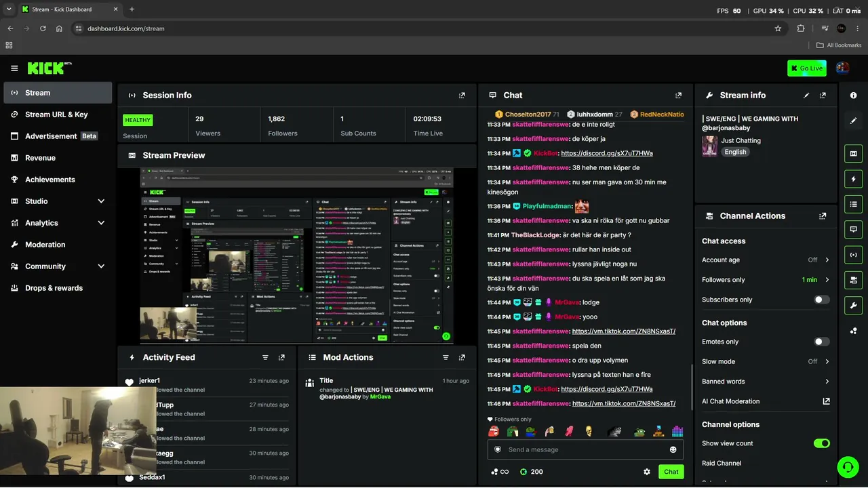
Task: Toggle the chat widget icon in the right rail
Action: 854,229
